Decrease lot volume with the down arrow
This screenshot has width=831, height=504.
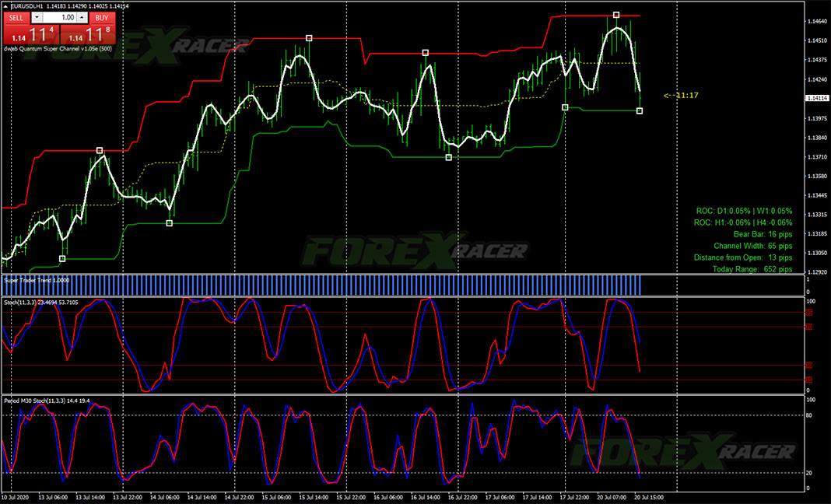[x=38, y=17]
